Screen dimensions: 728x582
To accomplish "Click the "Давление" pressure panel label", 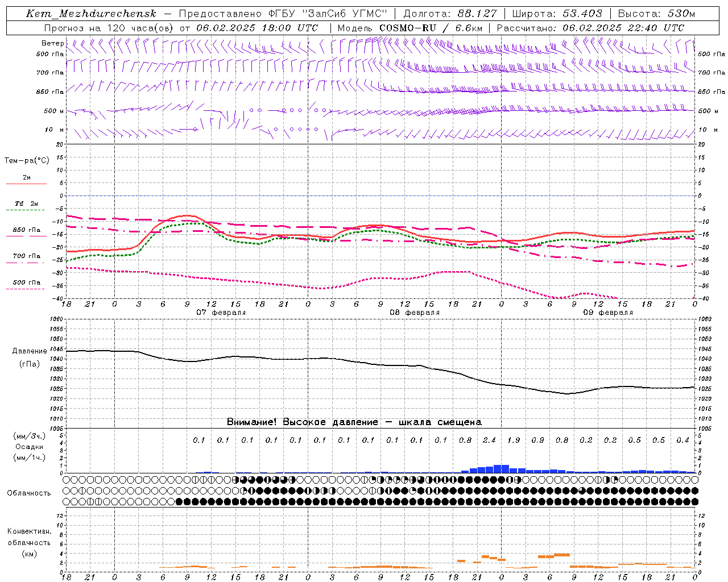I will coord(30,351).
